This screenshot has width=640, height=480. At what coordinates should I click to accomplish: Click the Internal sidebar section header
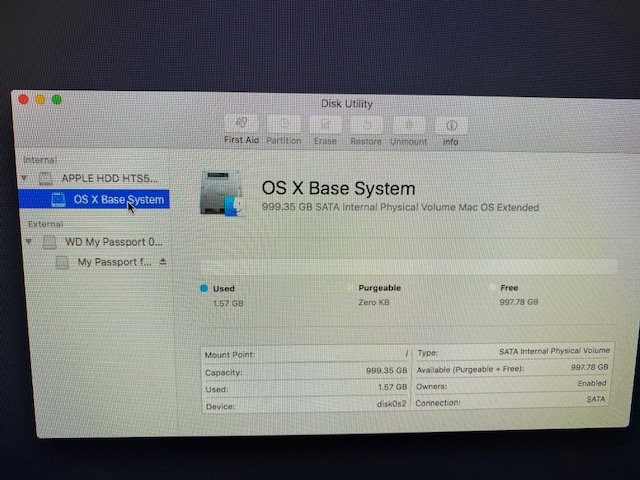(40, 160)
